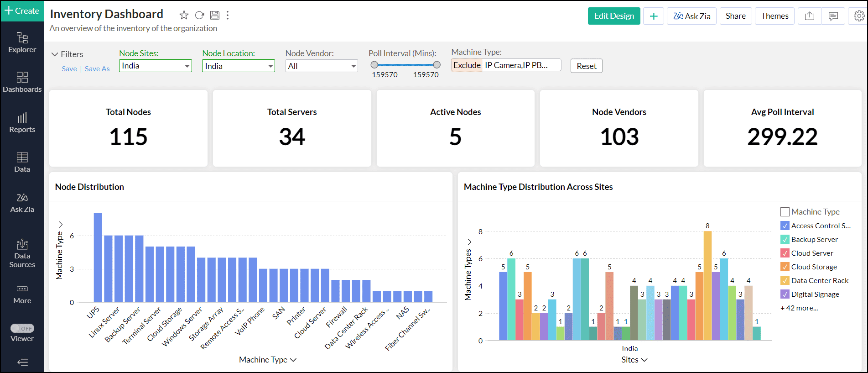Click the export icon in top toolbar

coord(809,16)
